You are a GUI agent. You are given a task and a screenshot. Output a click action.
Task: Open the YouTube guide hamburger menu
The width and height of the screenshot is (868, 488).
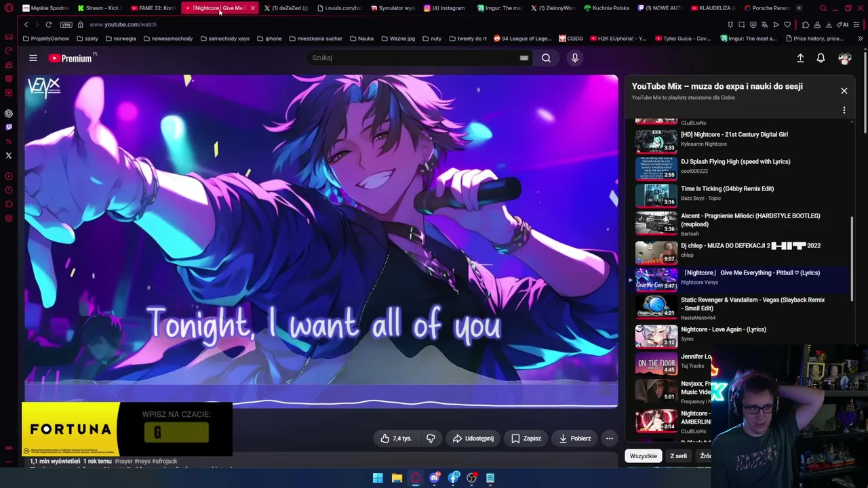coord(33,58)
